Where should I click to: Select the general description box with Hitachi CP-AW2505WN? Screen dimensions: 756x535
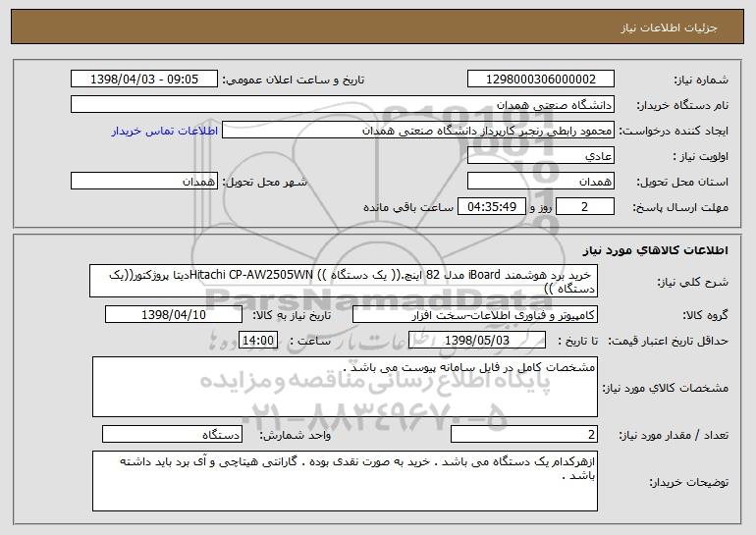click(x=344, y=281)
